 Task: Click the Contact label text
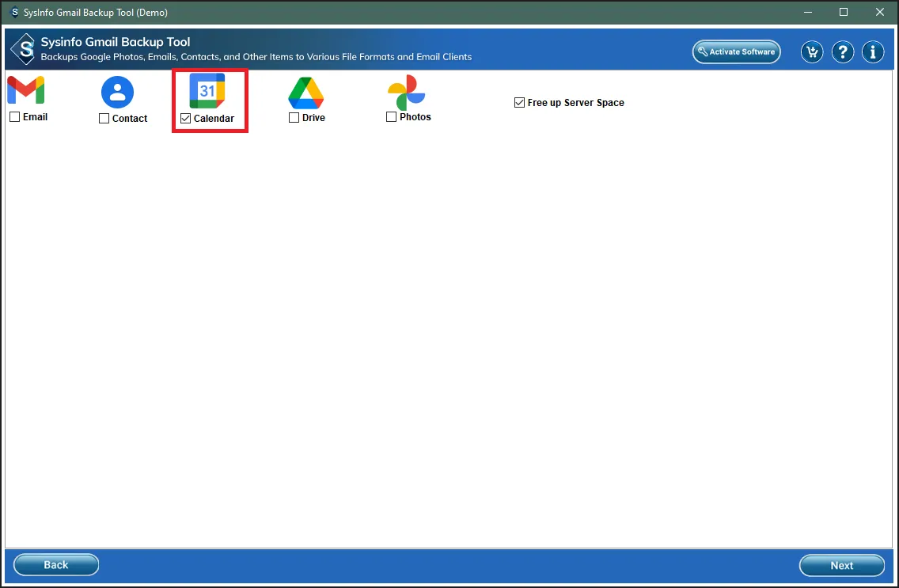point(130,119)
